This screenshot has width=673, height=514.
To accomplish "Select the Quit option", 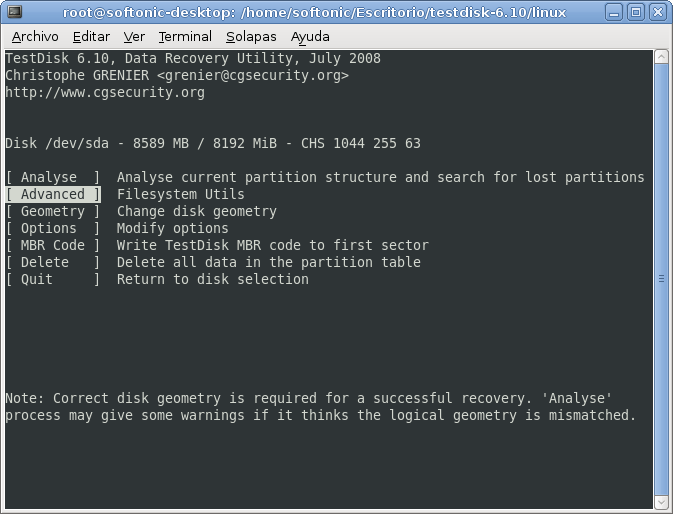I will [53, 279].
